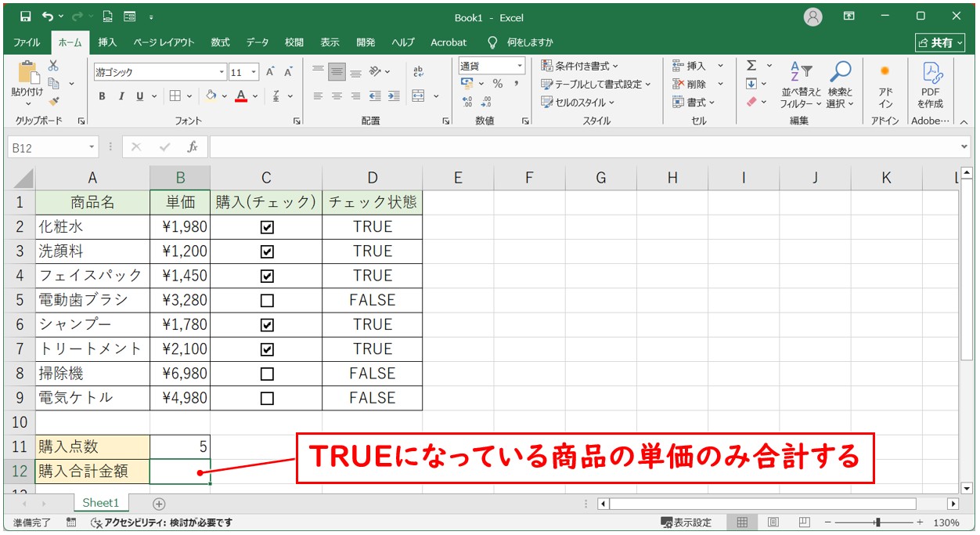
Task: Click the Decrease font size icon
Action: click(x=288, y=72)
